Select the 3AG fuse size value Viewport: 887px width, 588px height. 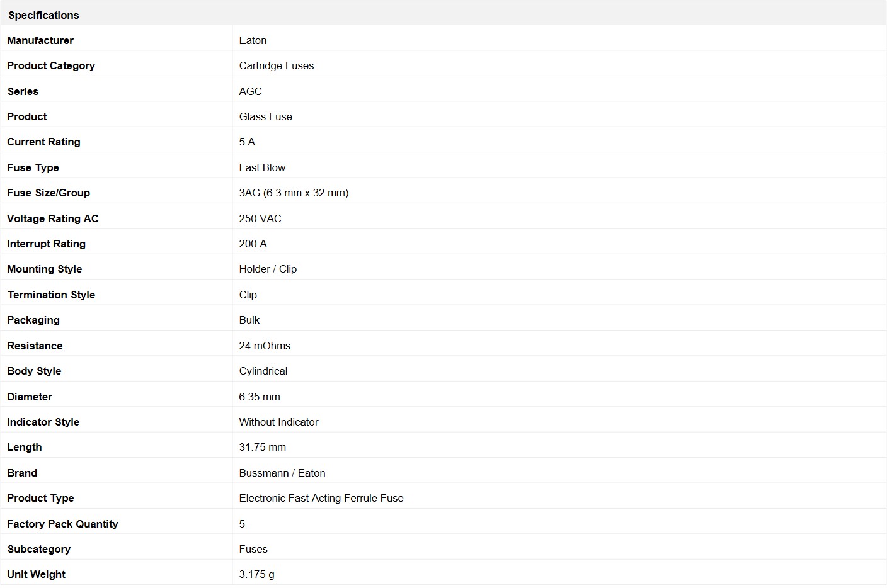(294, 193)
